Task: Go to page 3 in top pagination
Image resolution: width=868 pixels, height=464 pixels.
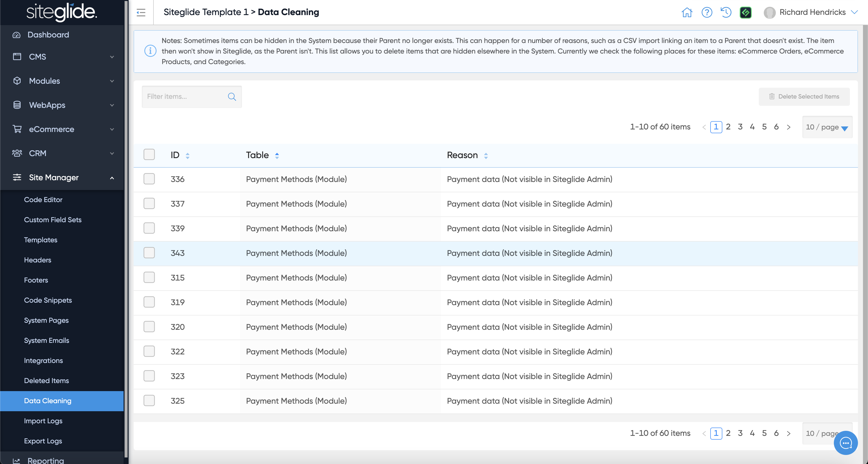Action: [x=740, y=127]
